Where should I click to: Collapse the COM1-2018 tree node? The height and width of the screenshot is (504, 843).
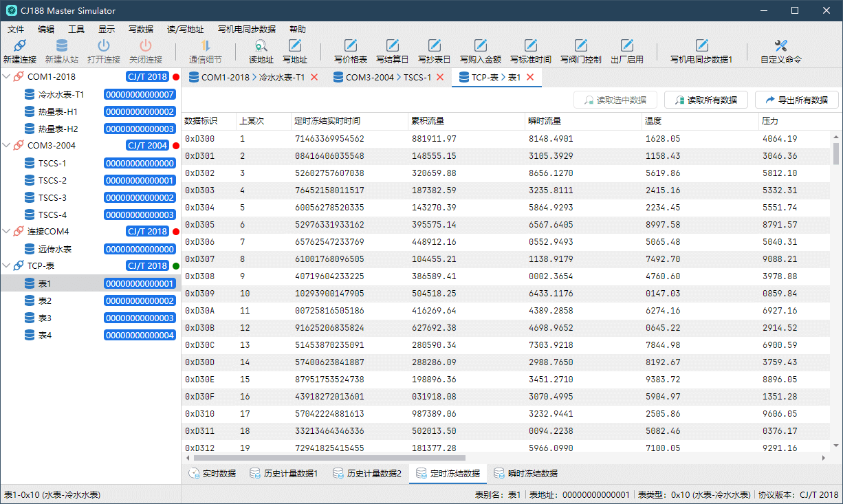coord(8,77)
